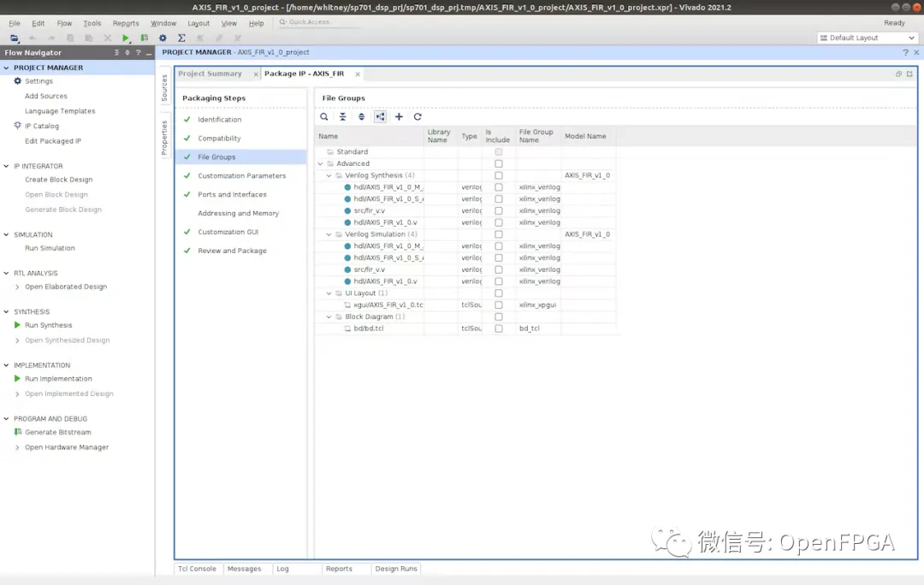The image size is (924, 585).
Task: Click the Run Implementation play icon
Action: (x=17, y=379)
